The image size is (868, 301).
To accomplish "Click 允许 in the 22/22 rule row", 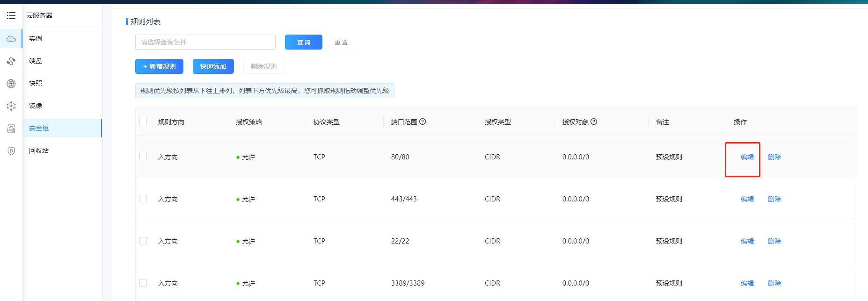I will pyautogui.click(x=248, y=241).
